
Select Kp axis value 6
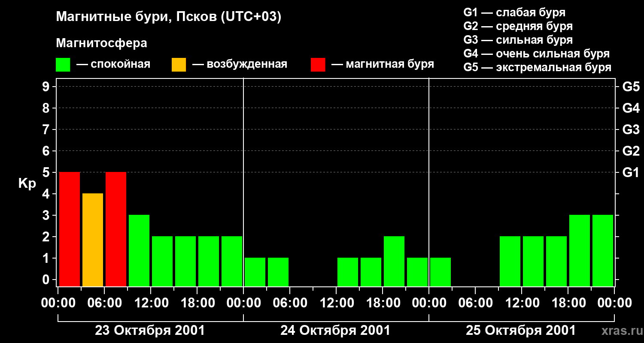[x=46, y=151]
